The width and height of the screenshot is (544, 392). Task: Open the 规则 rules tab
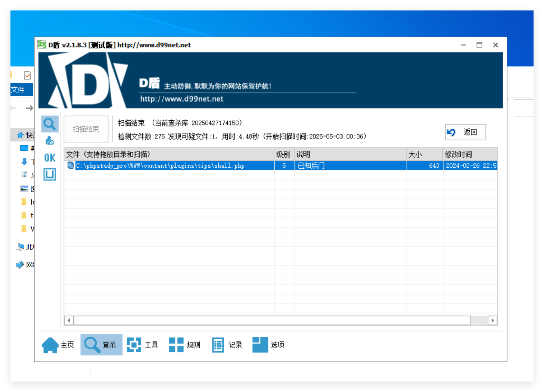tap(185, 345)
